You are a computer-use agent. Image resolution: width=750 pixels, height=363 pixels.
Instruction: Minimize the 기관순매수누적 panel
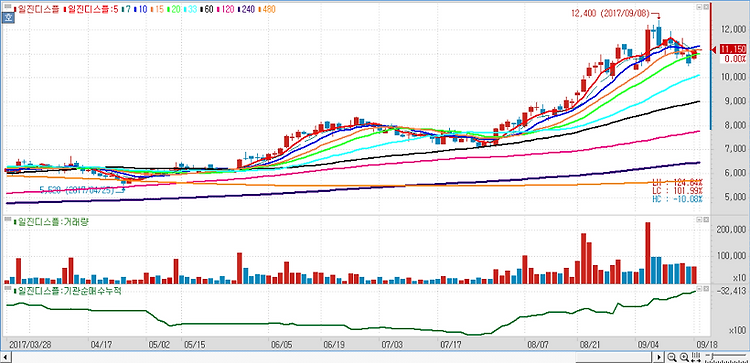699,289
